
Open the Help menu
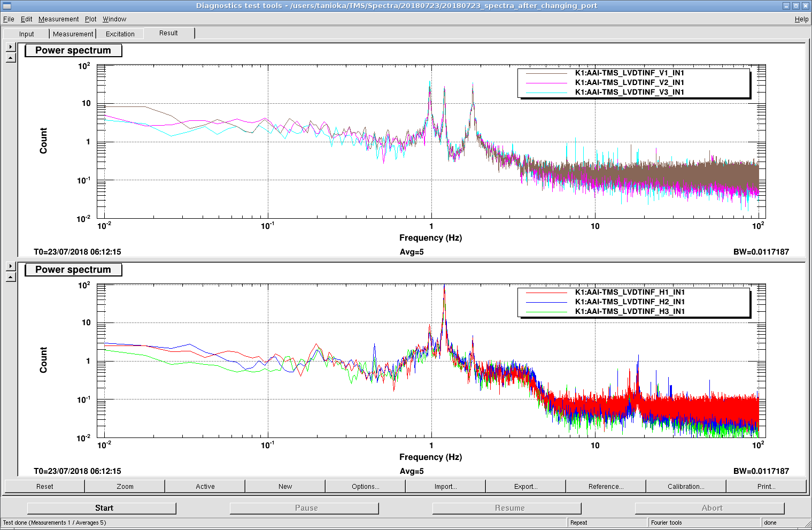tap(801, 19)
